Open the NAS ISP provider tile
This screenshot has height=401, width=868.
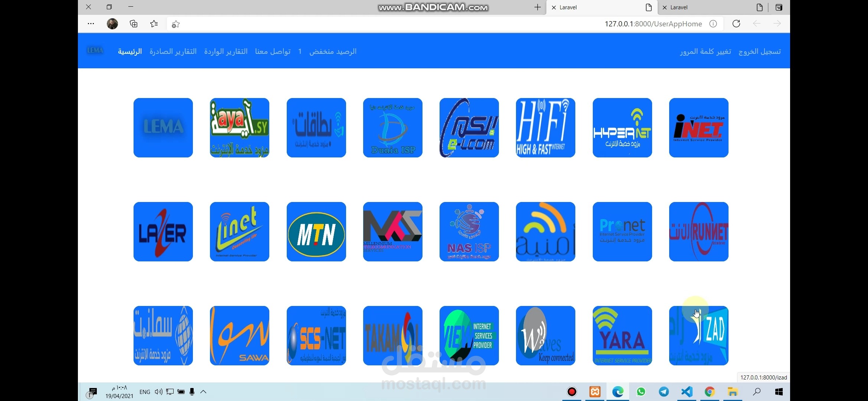point(469,232)
